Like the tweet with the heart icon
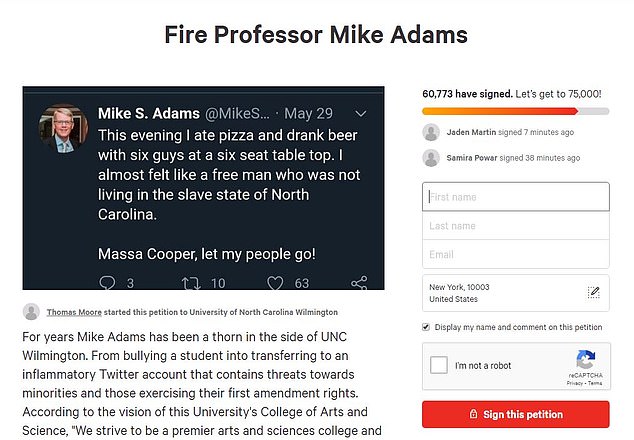The width and height of the screenshot is (634, 440). pos(275,284)
